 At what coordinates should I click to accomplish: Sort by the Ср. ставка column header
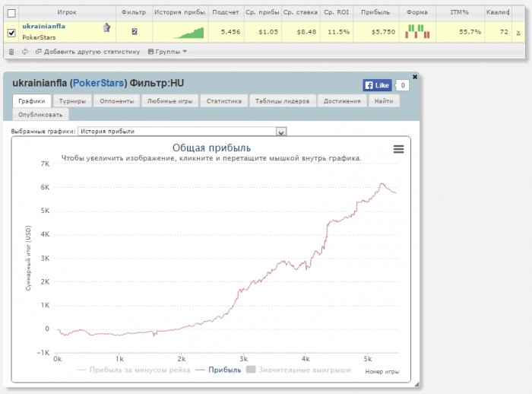[x=300, y=12]
